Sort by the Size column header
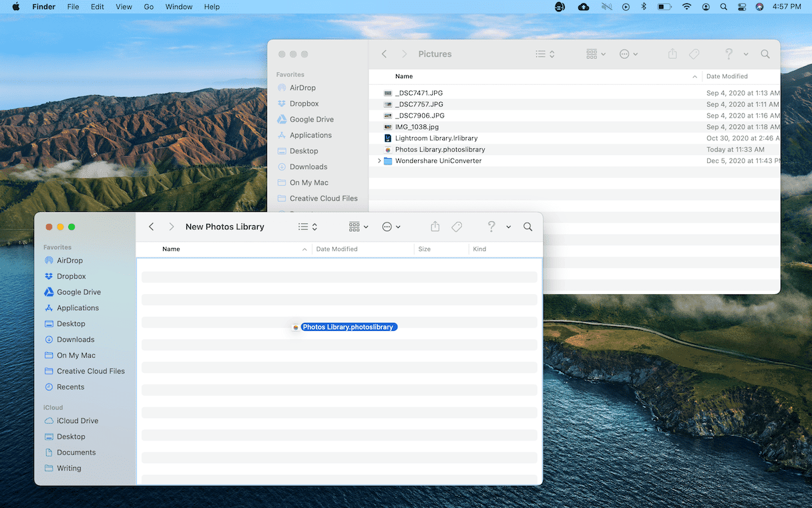This screenshot has width=812, height=508. pyautogui.click(x=424, y=249)
